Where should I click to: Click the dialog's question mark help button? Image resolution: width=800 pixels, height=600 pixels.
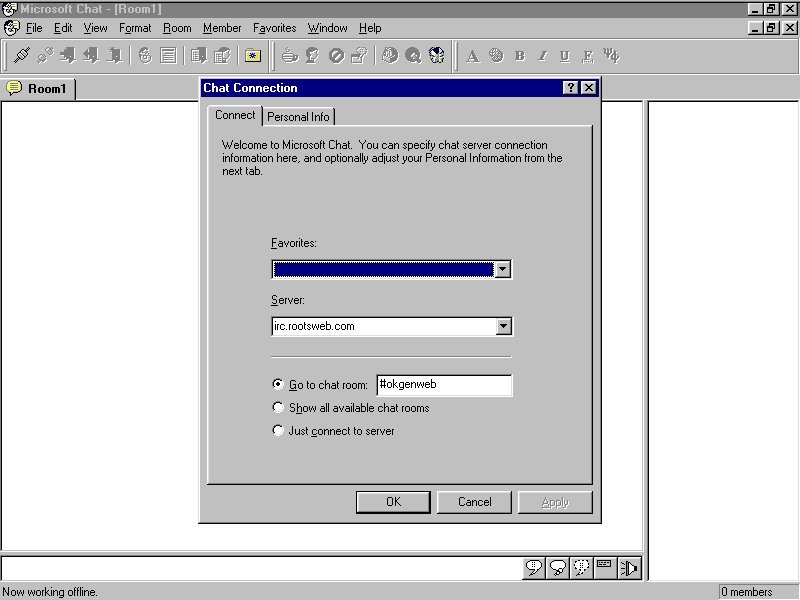coord(570,88)
